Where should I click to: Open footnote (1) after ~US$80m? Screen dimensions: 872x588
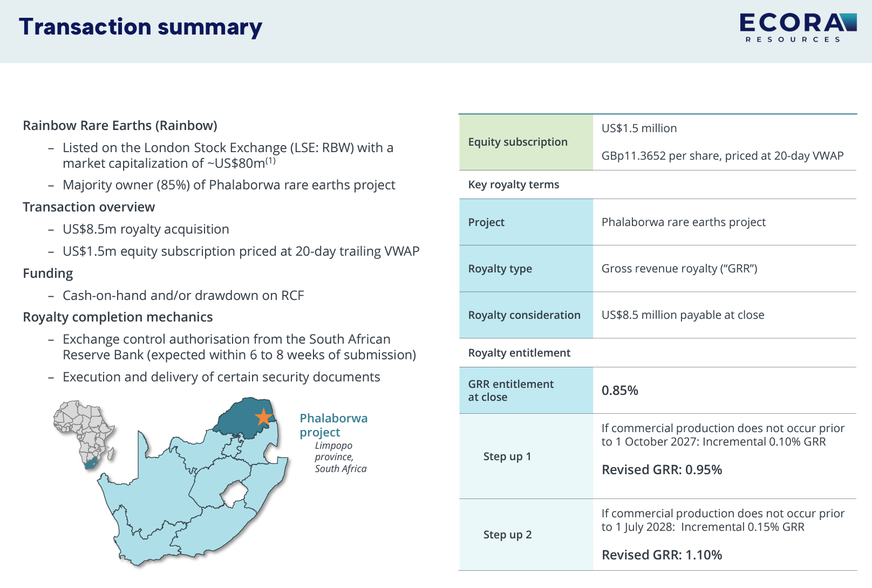pos(270,161)
